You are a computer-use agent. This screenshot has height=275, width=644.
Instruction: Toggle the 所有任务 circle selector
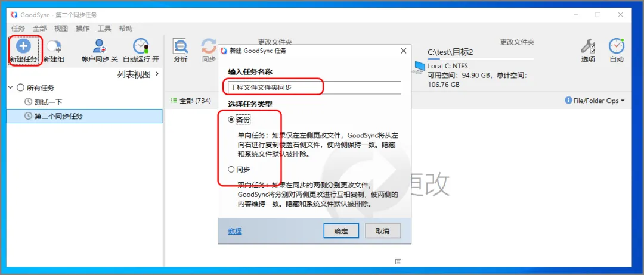tap(20, 87)
